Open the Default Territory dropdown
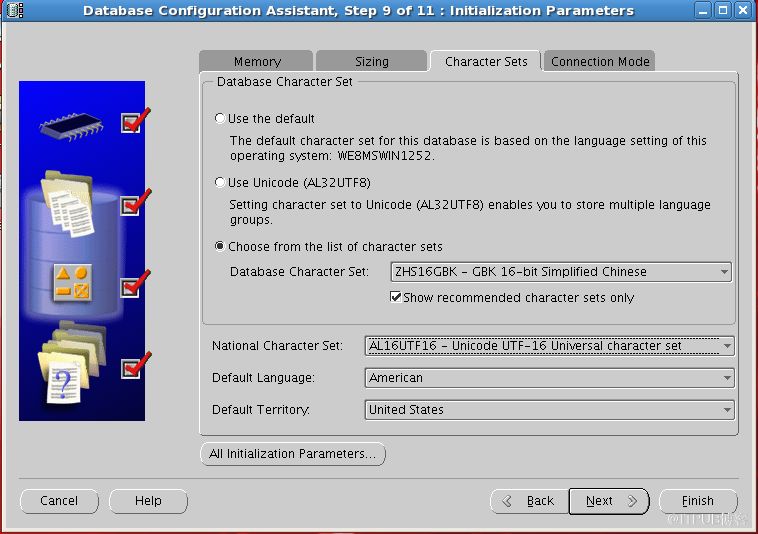The width and height of the screenshot is (758, 534). (x=550, y=410)
